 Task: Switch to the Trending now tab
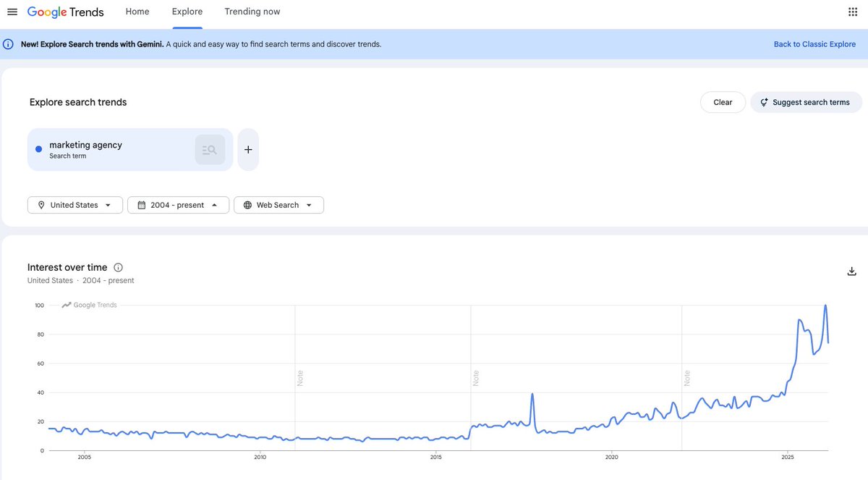point(252,12)
